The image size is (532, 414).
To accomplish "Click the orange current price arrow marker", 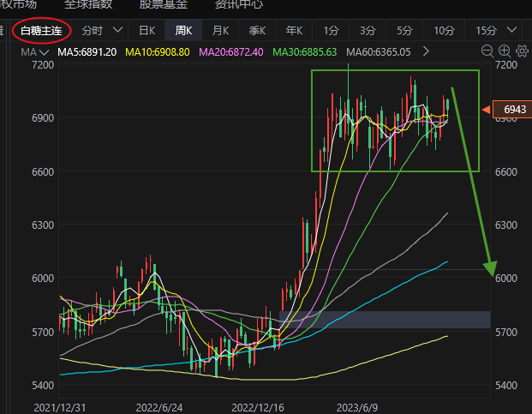I will (486, 110).
